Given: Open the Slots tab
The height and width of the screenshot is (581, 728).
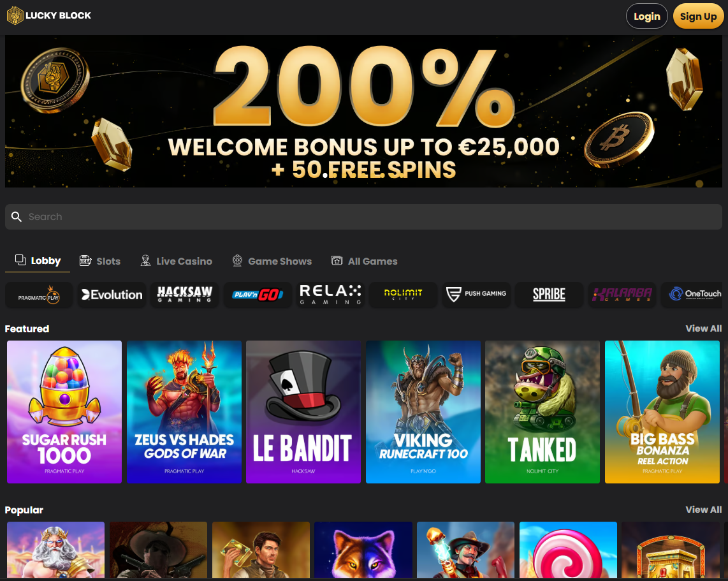Looking at the screenshot, I should 100,261.
